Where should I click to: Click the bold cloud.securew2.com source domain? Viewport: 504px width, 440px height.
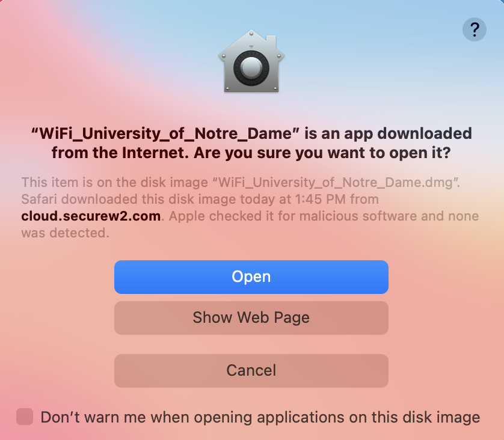point(91,216)
